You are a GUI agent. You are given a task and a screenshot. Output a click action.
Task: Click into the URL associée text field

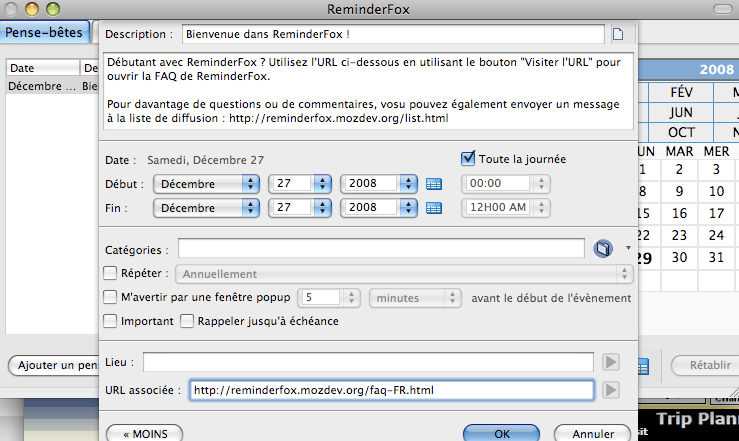coord(391,390)
